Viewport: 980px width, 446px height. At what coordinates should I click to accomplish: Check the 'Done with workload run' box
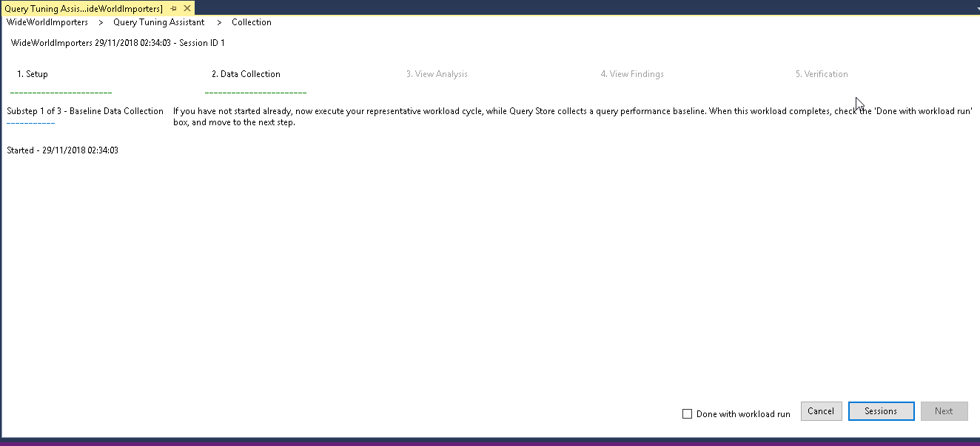(x=687, y=414)
